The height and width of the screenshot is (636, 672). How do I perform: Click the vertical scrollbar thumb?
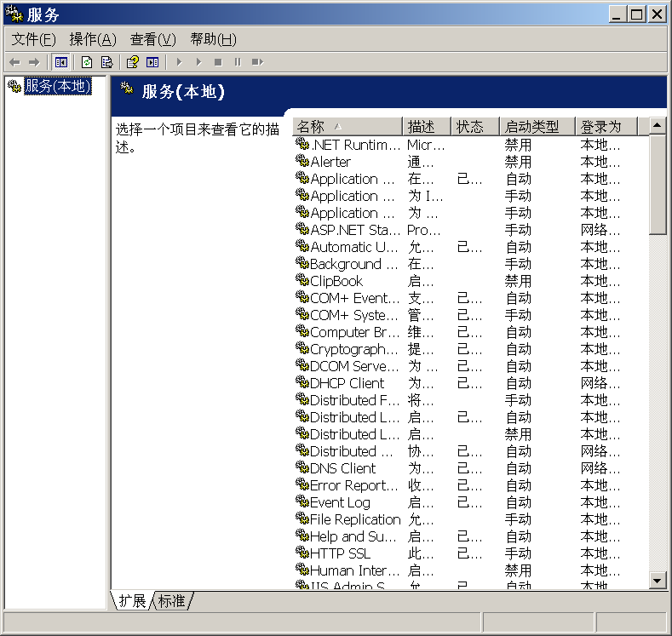pyautogui.click(x=657, y=185)
